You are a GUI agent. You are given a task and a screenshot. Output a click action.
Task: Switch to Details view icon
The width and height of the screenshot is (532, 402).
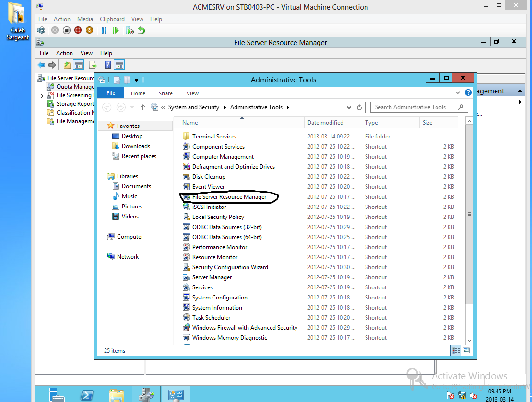pyautogui.click(x=456, y=350)
